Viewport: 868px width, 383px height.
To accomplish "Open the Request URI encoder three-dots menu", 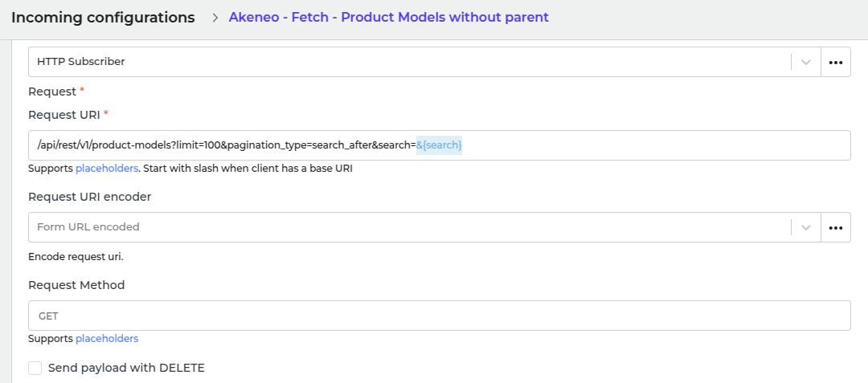I will point(835,227).
